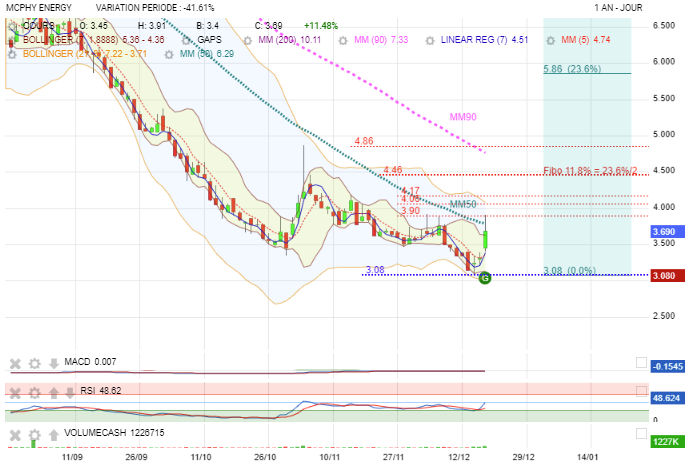
Task: Click the 5.86 (23.6%) Fibonacci level
Action: click(x=572, y=69)
